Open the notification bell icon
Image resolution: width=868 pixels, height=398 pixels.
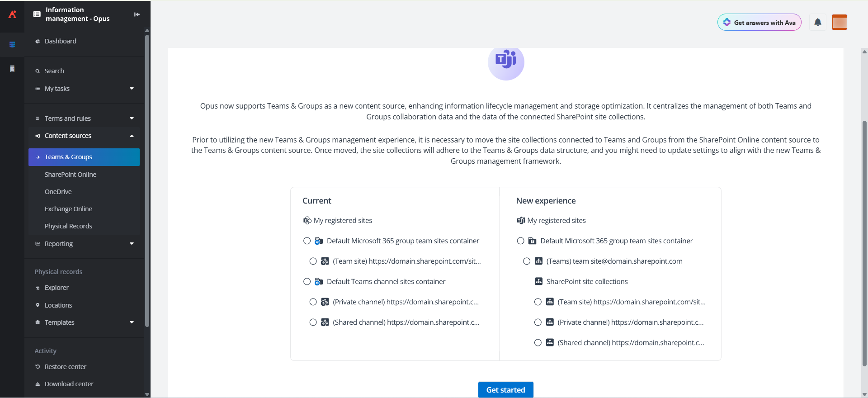click(x=817, y=22)
